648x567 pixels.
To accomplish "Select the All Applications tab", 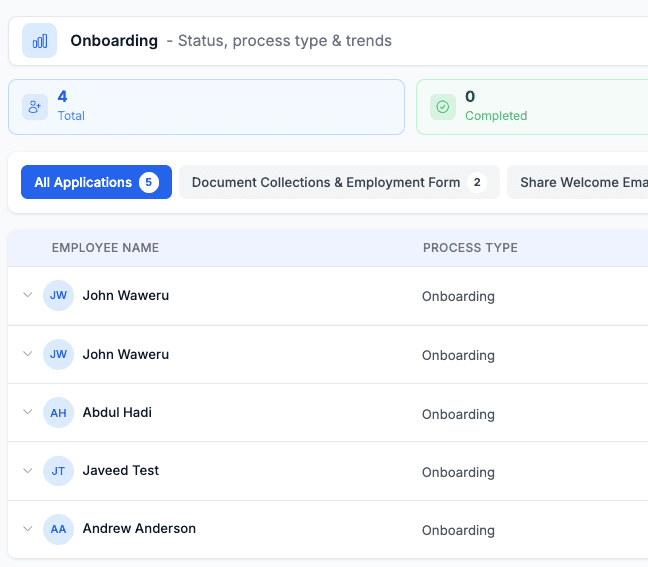I will (96, 182).
